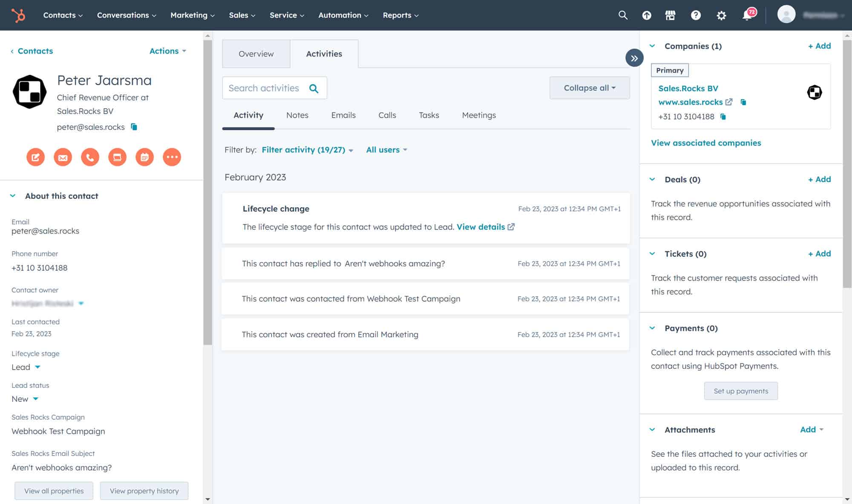Viewport: 852px width, 504px height.
Task: Collapse the About this contact section
Action: 13,196
